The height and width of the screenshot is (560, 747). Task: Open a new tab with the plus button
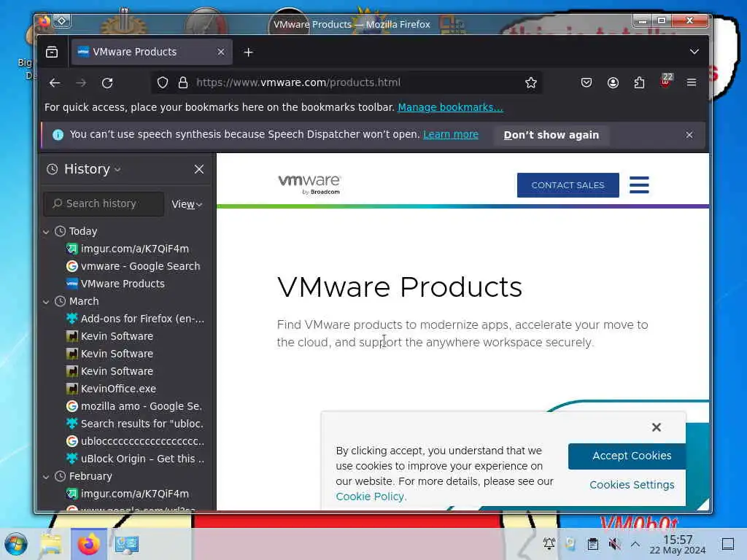pos(248,52)
